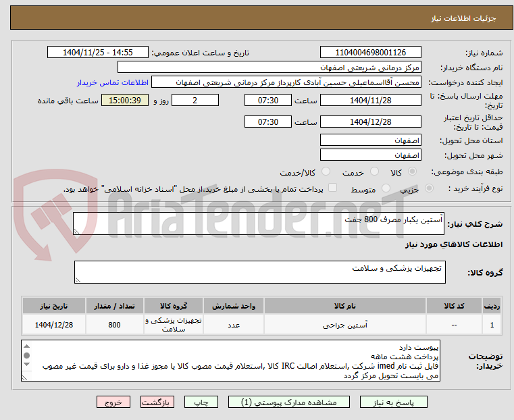Open اطلاعات تماس خریدار link
514x420 pixels.
pos(113,82)
